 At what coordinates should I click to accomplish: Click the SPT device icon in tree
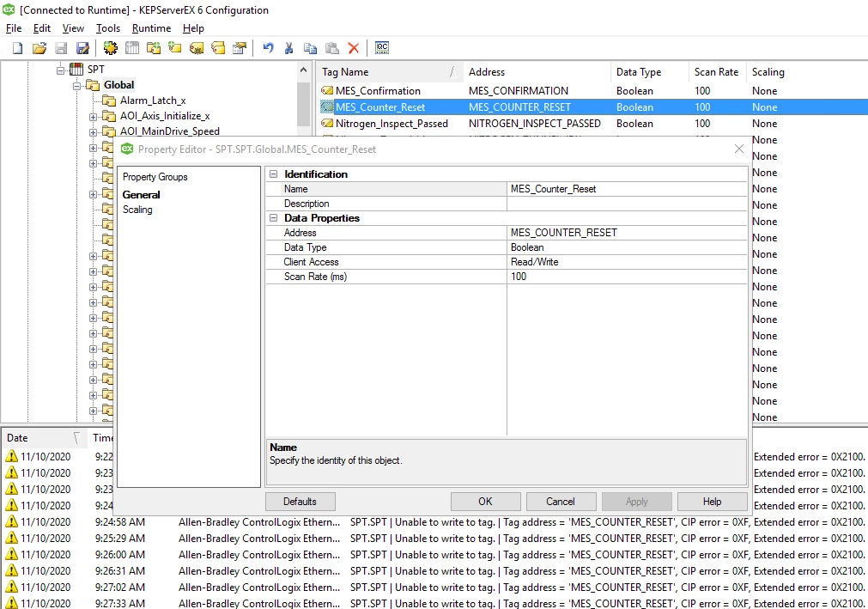76,70
